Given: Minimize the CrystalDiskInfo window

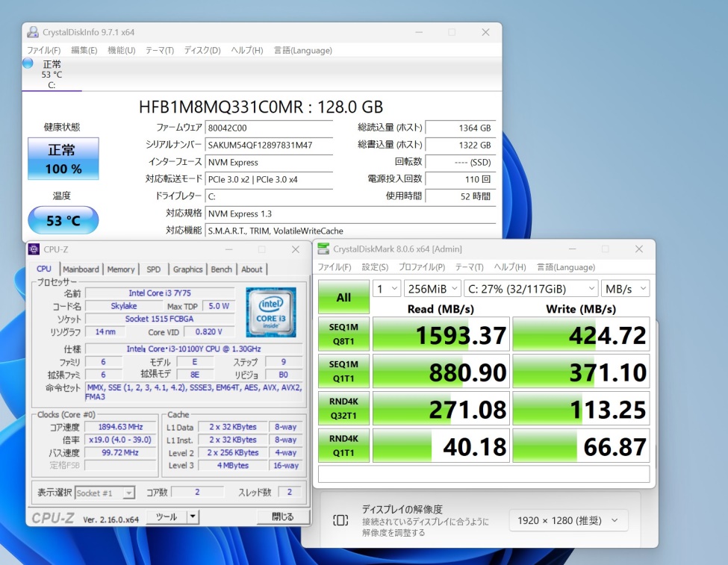Looking at the screenshot, I should point(419,32).
